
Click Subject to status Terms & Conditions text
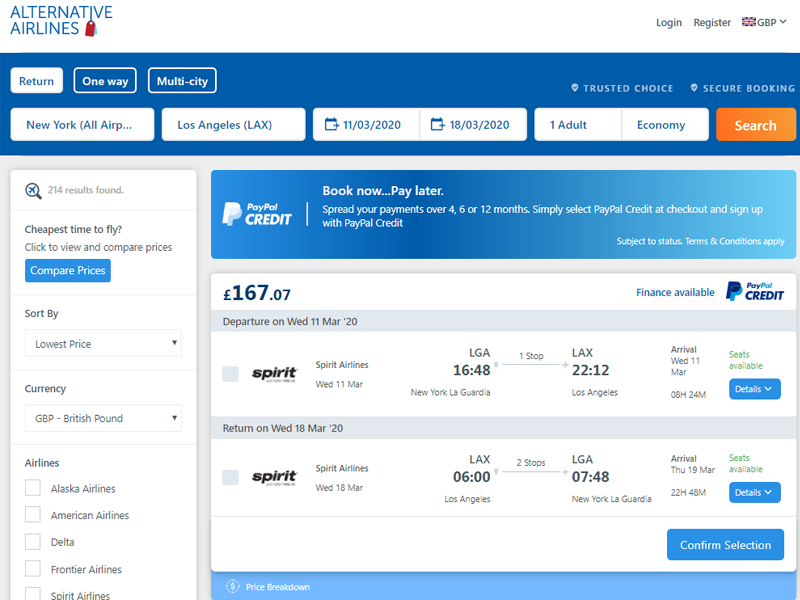click(701, 241)
